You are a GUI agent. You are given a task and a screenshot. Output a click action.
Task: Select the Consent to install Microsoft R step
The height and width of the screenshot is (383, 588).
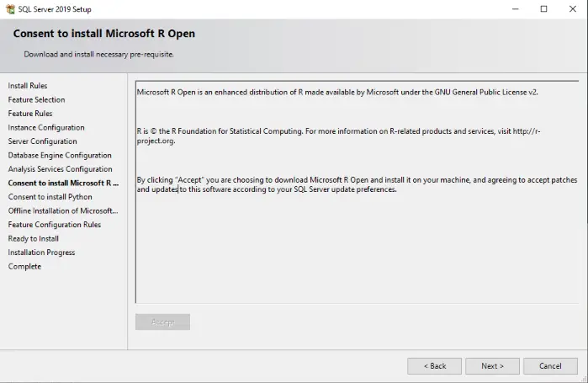click(63, 183)
